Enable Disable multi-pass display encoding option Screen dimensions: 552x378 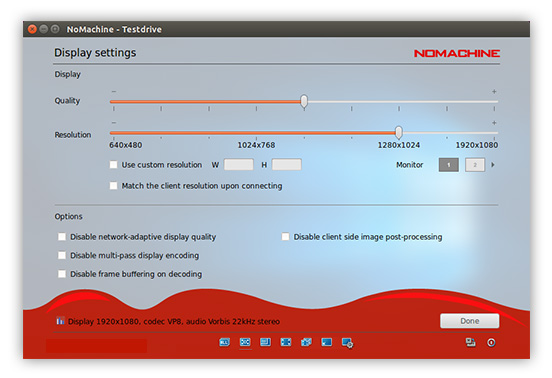pos(62,255)
